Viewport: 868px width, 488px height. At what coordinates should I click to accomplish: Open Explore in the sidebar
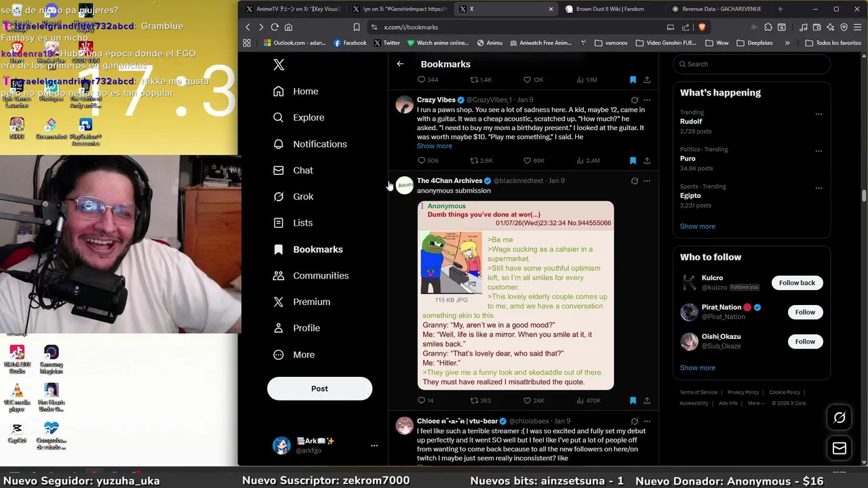coord(298,118)
